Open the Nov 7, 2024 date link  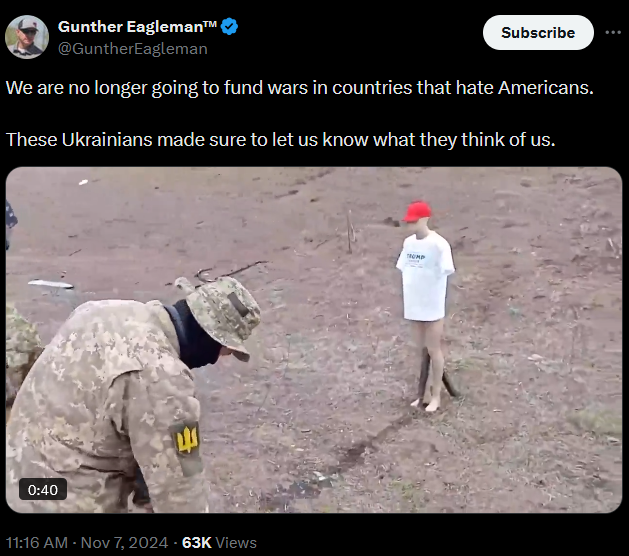point(124,542)
